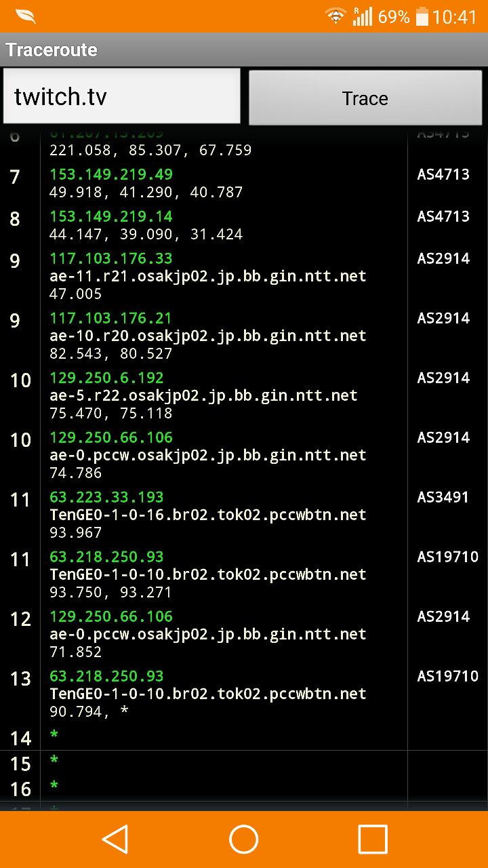Select IP address 63.223.33.193
The height and width of the screenshot is (868, 488).
tap(106, 497)
